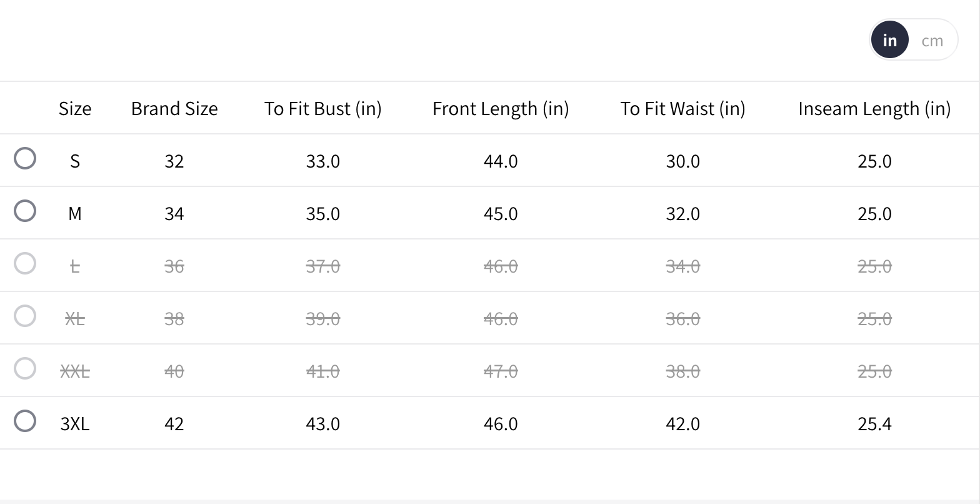Viewport: 980px width, 504px height.
Task: Click the Size column header
Action: tap(75, 109)
